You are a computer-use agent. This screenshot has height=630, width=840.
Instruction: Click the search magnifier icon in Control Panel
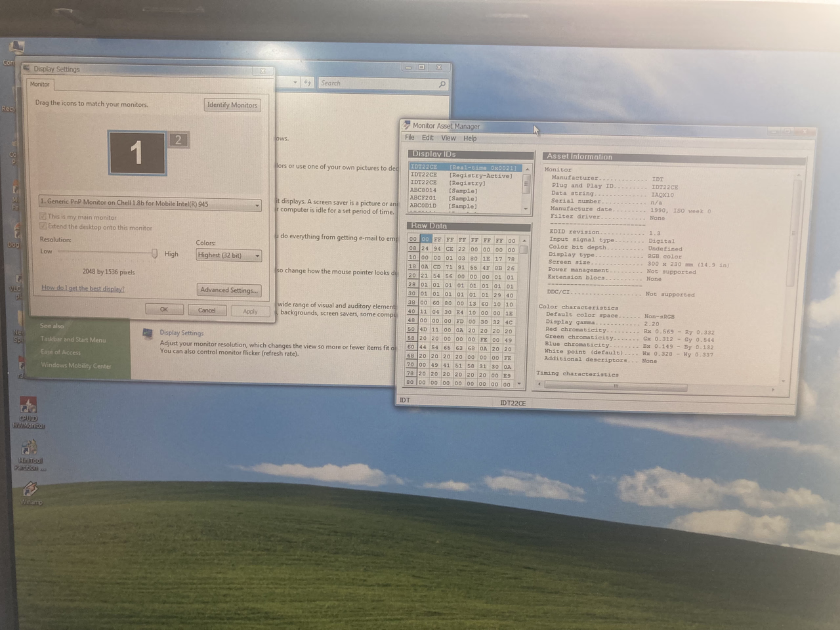pos(442,84)
